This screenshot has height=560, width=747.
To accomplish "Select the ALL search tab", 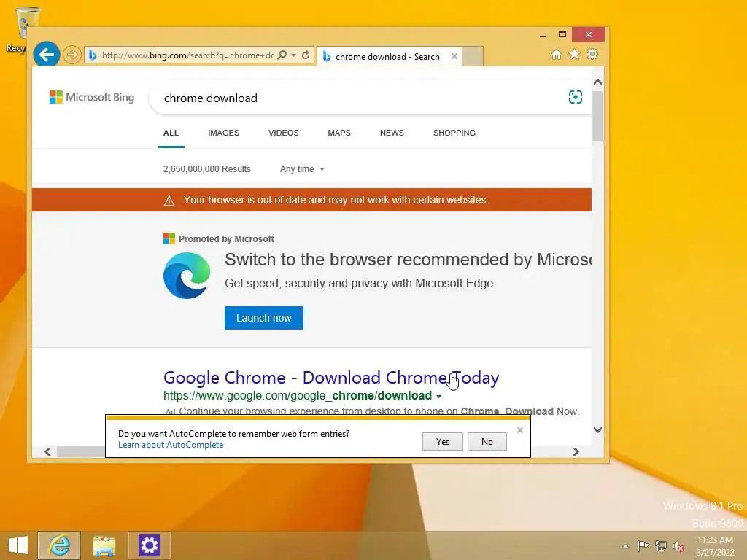I will pyautogui.click(x=171, y=133).
